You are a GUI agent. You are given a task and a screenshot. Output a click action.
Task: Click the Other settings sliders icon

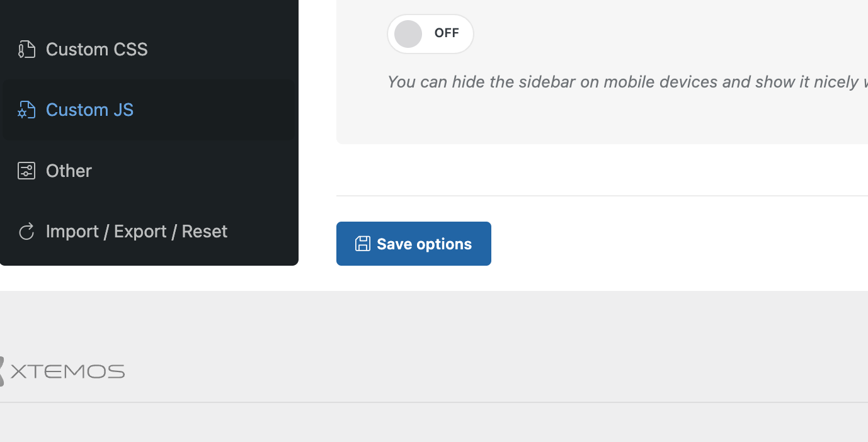tap(26, 171)
